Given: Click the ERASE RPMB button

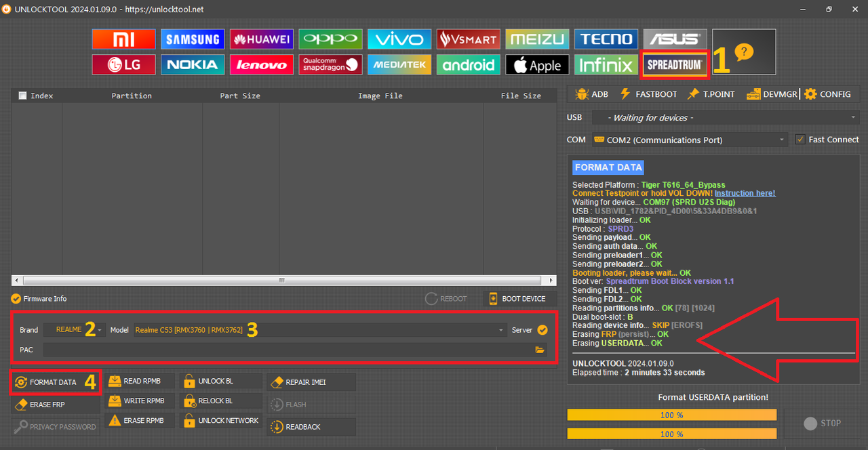Looking at the screenshot, I should pos(139,420).
